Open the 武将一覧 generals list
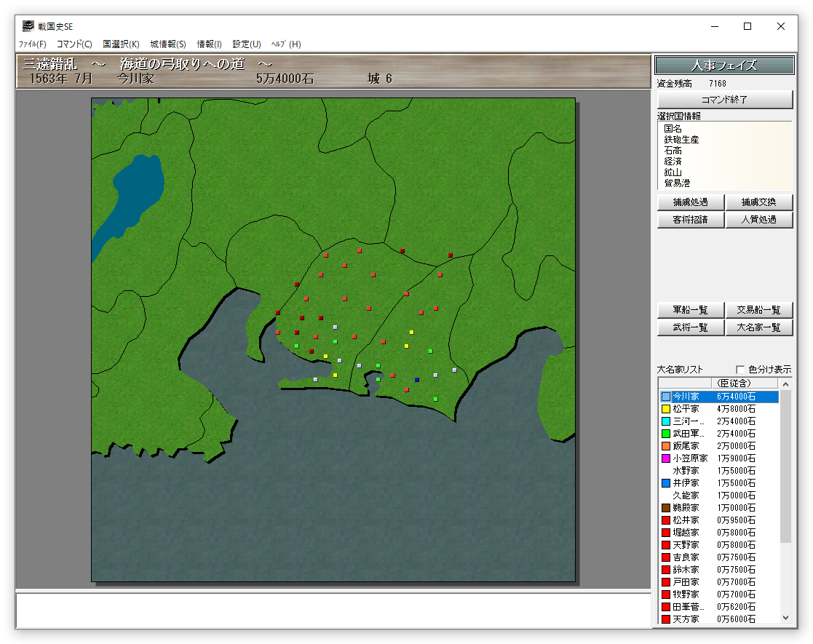This screenshot has height=644, width=813. coord(690,327)
